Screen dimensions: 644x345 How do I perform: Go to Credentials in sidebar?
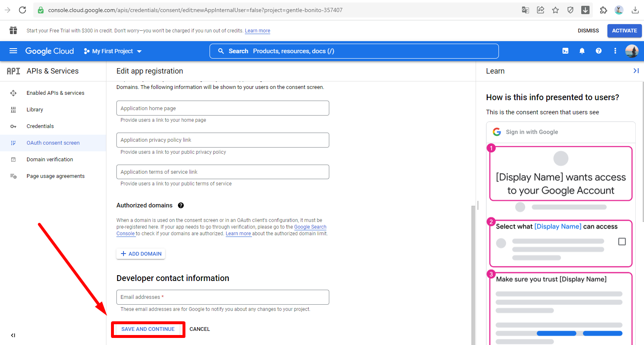[x=40, y=126]
